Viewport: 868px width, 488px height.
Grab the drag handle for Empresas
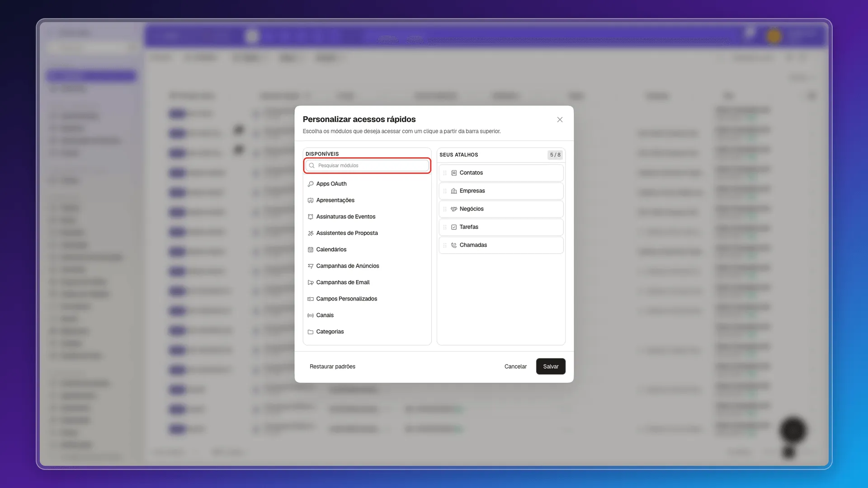[445, 191]
